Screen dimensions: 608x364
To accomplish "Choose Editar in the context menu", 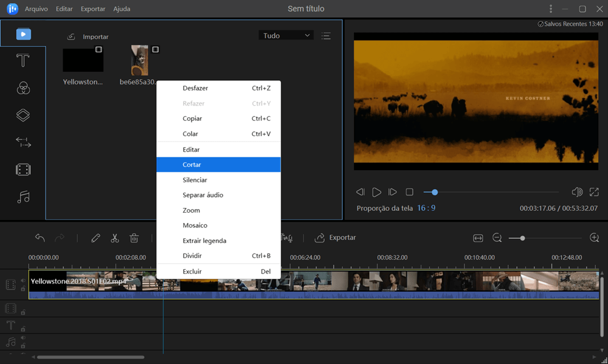I will click(218, 149).
